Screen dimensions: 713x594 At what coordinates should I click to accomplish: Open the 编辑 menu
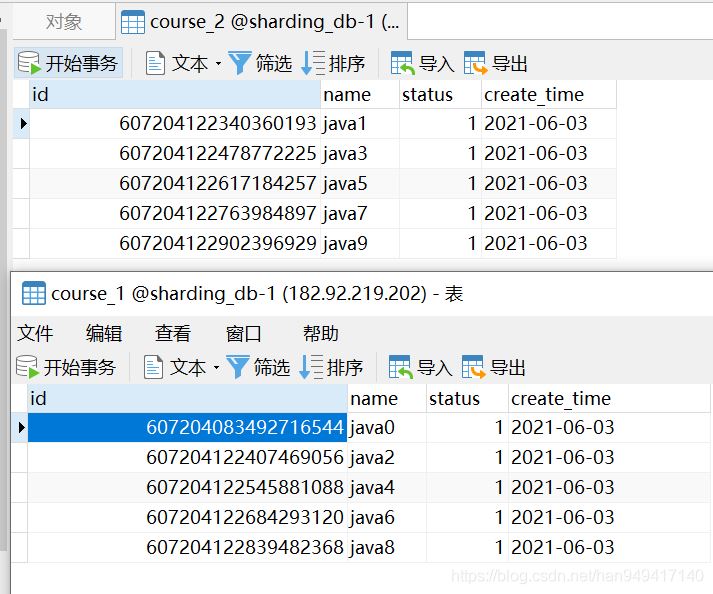(x=104, y=333)
